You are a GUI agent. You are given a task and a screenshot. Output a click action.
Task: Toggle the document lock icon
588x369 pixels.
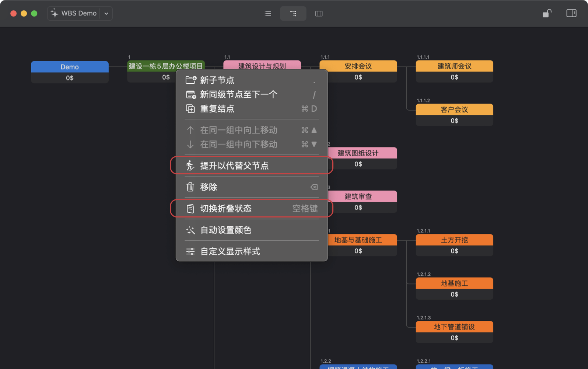coord(547,14)
